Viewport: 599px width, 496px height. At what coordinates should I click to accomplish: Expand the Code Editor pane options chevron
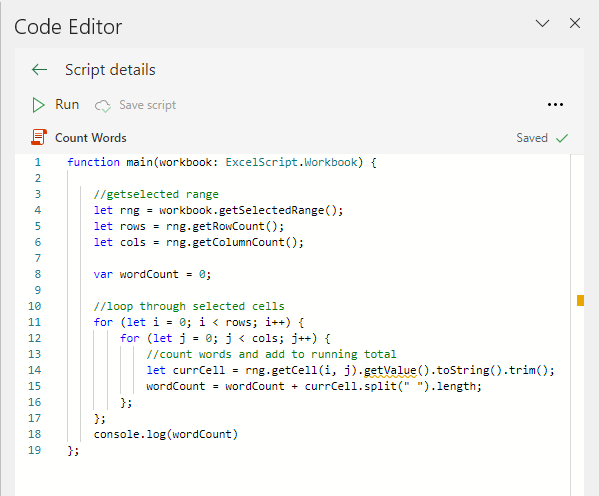pos(542,24)
